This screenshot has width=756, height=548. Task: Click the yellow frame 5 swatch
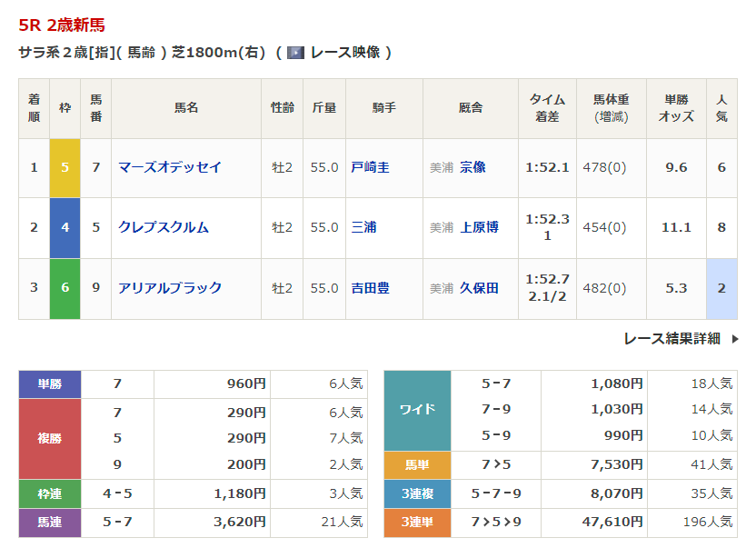click(x=65, y=167)
